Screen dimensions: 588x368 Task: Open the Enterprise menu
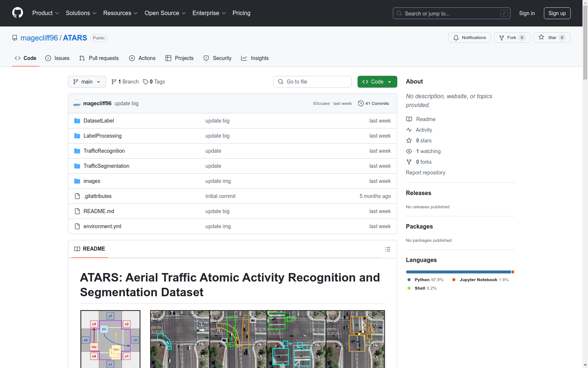pyautogui.click(x=209, y=13)
